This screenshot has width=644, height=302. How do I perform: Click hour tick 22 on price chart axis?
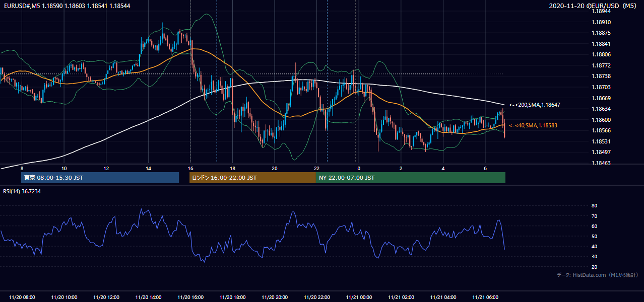[x=316, y=168]
